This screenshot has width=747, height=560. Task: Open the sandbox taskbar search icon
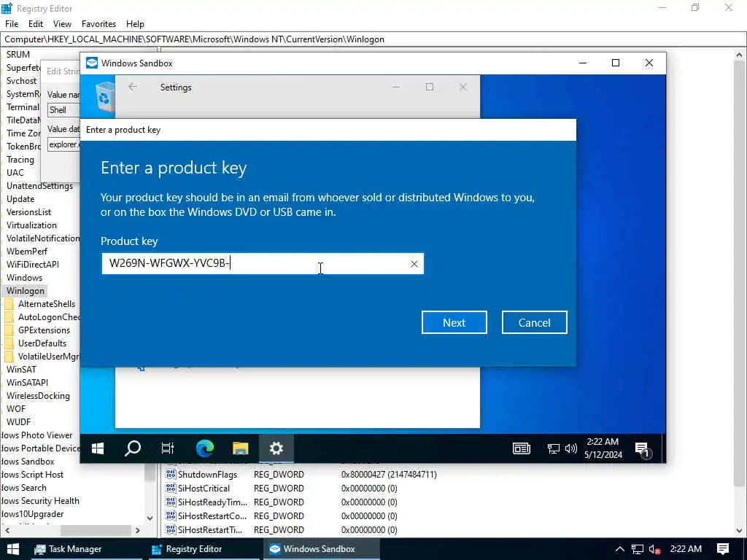point(133,448)
